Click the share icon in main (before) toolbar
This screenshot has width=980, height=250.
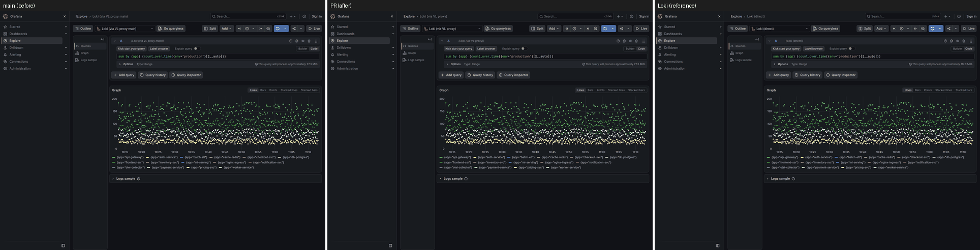click(294, 29)
